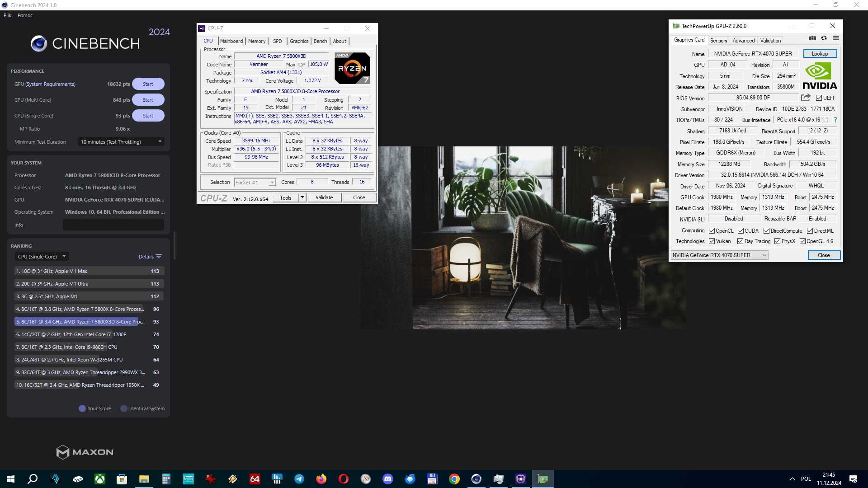The height and width of the screenshot is (488, 868).
Task: Start the GPU benchmark in Cinebench
Action: tap(148, 84)
